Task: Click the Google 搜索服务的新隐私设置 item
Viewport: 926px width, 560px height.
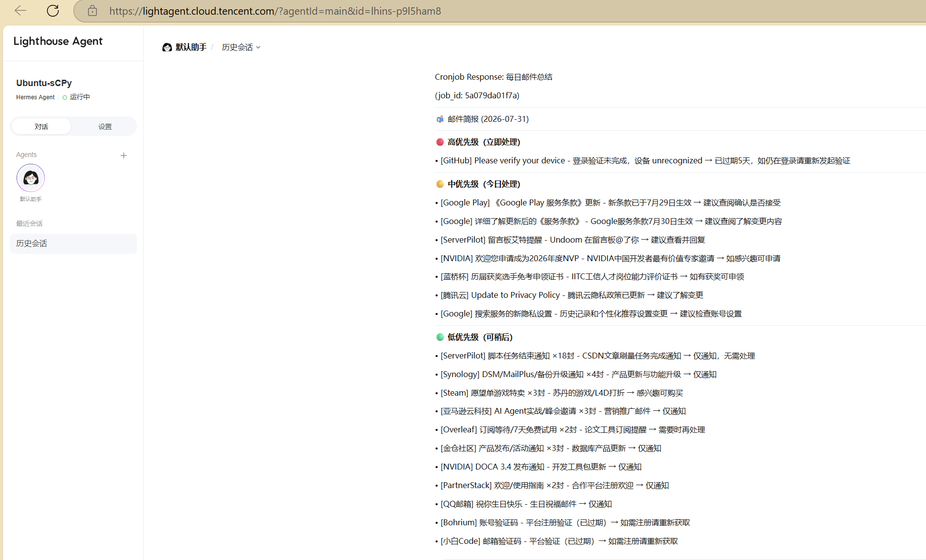Action: (588, 314)
